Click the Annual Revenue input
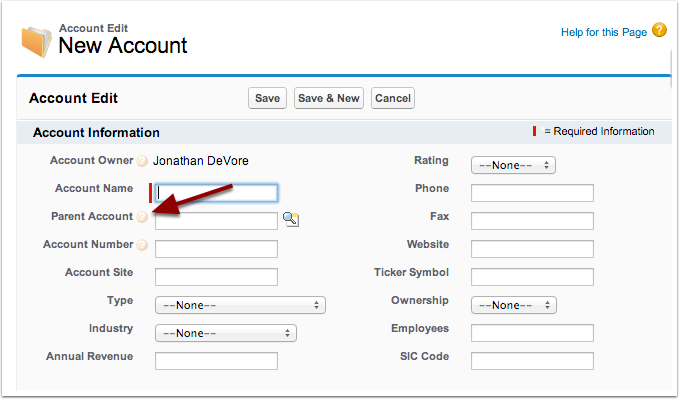Image resolution: width=679 pixels, height=399 pixels. (x=216, y=361)
